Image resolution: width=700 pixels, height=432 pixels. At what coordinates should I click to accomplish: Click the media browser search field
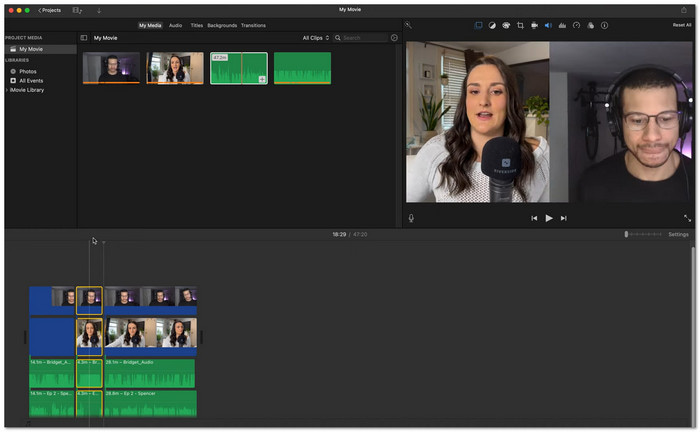[x=361, y=38]
